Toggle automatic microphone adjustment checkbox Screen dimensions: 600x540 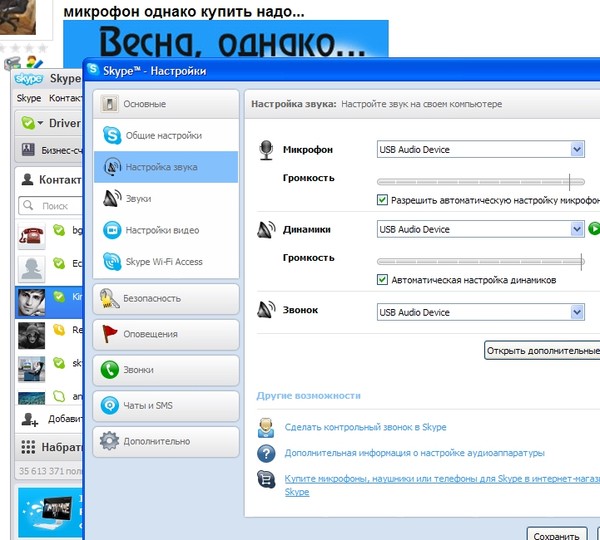coord(382,200)
